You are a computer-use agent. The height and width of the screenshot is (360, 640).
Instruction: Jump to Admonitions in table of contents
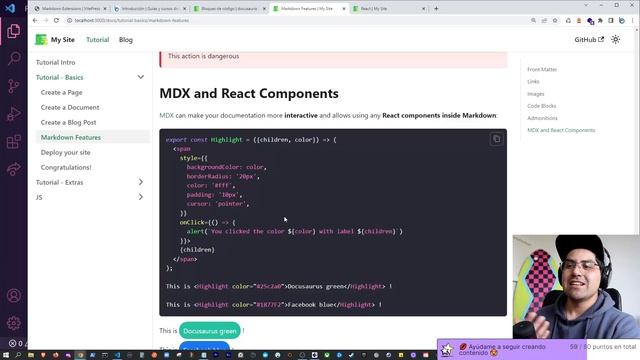click(x=542, y=118)
